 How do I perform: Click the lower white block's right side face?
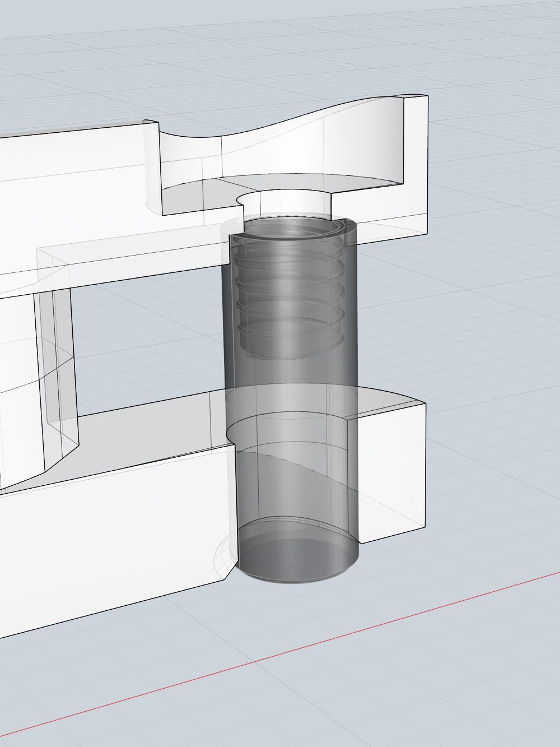[x=391, y=474]
